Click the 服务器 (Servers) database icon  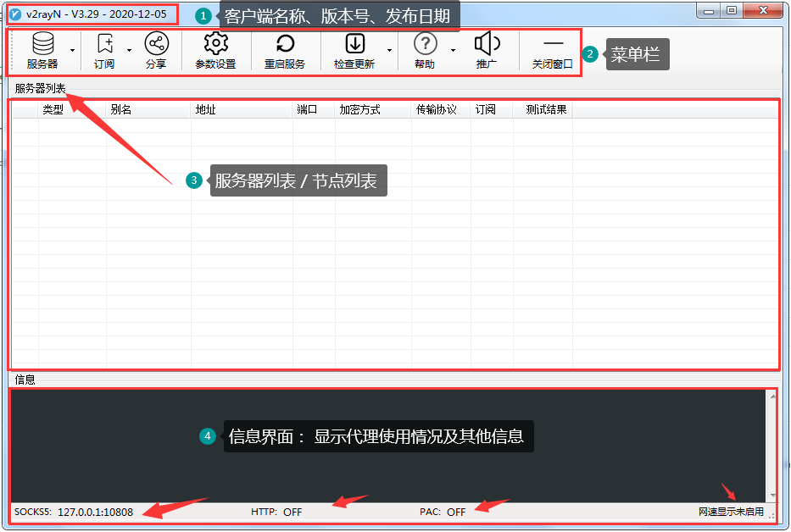(x=42, y=44)
